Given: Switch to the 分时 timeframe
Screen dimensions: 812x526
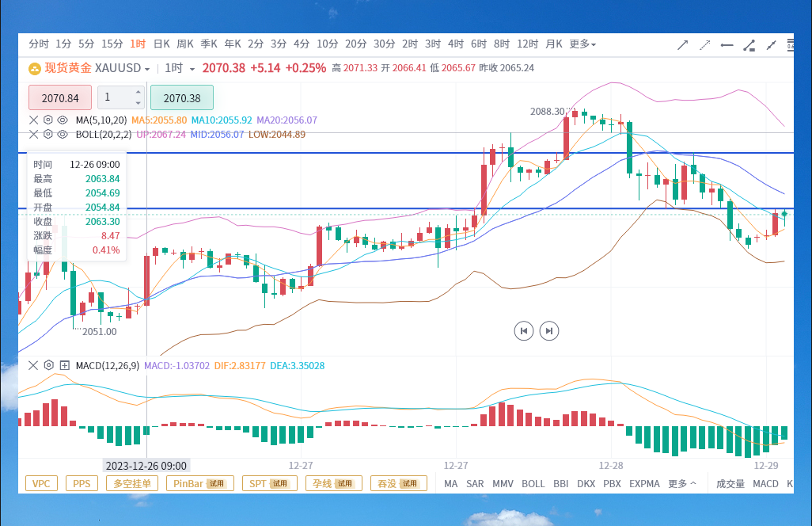Looking at the screenshot, I should click(39, 44).
